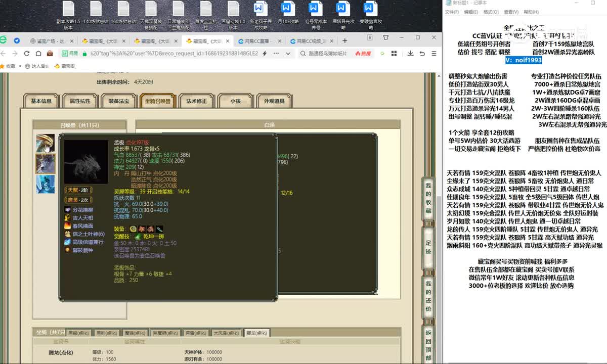Open desktop file 140炼狱总结
Image resolution: width=607 pixels, height=364 pixels.
[x=96, y=13]
